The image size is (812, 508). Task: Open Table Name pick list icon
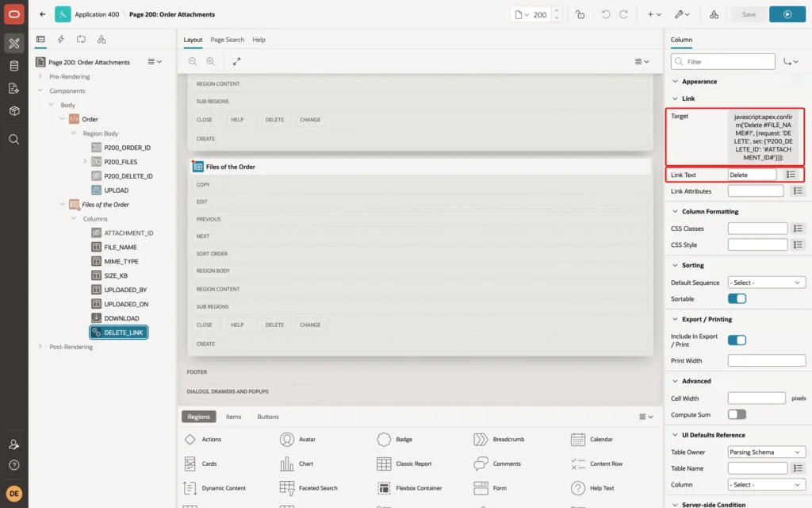coord(798,468)
